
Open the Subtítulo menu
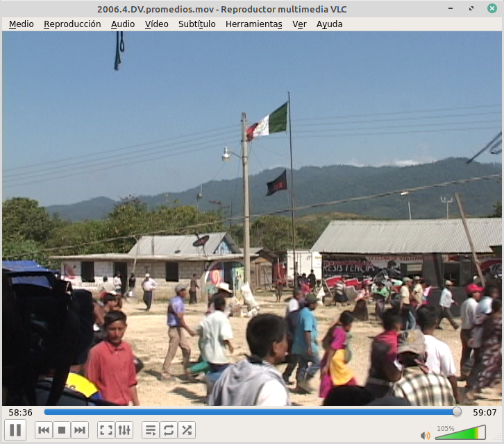(x=196, y=24)
